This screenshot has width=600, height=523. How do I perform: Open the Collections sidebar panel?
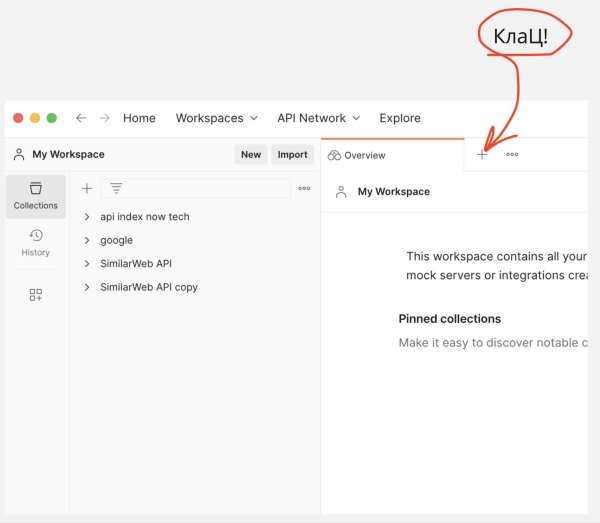(x=36, y=196)
